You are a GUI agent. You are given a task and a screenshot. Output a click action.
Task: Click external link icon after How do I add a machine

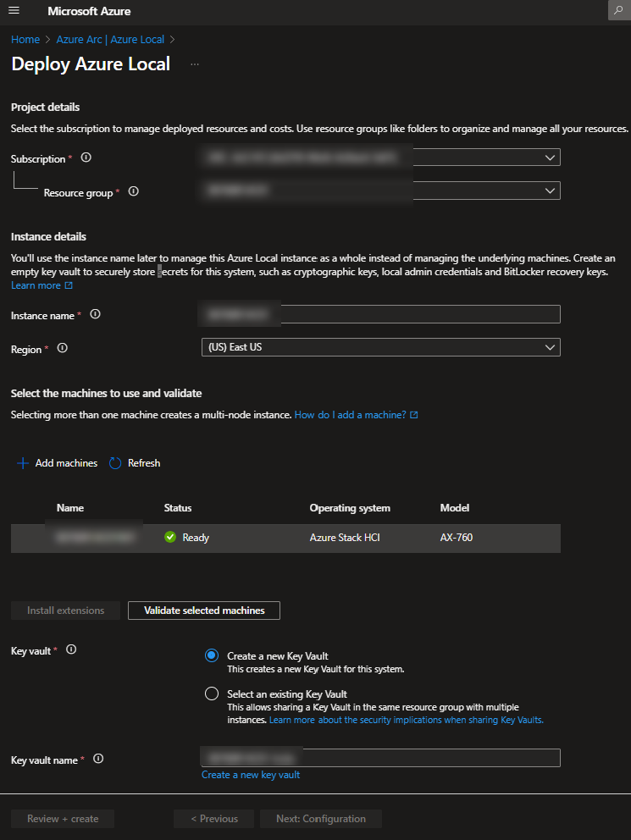point(413,415)
